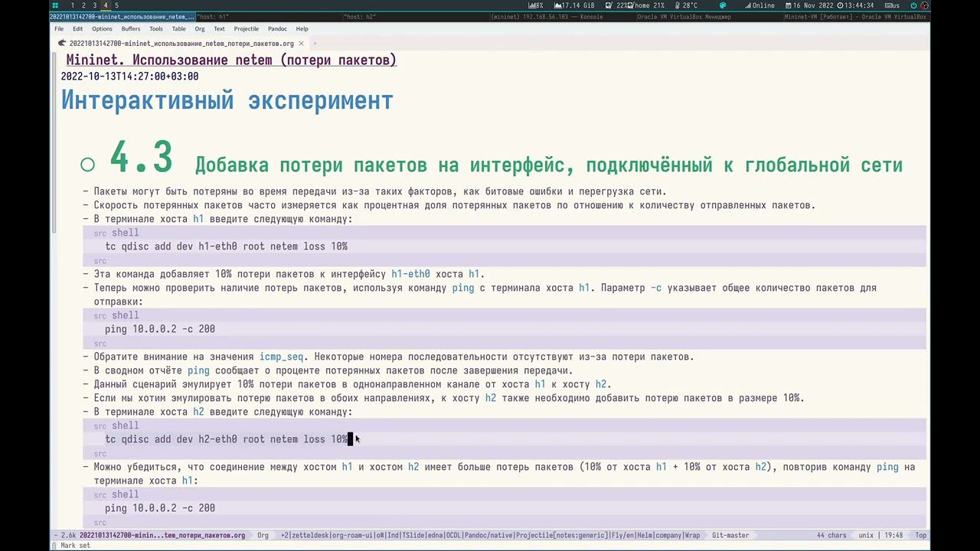980x551 pixels.
Task: Open the Edit menu
Action: [78, 29]
